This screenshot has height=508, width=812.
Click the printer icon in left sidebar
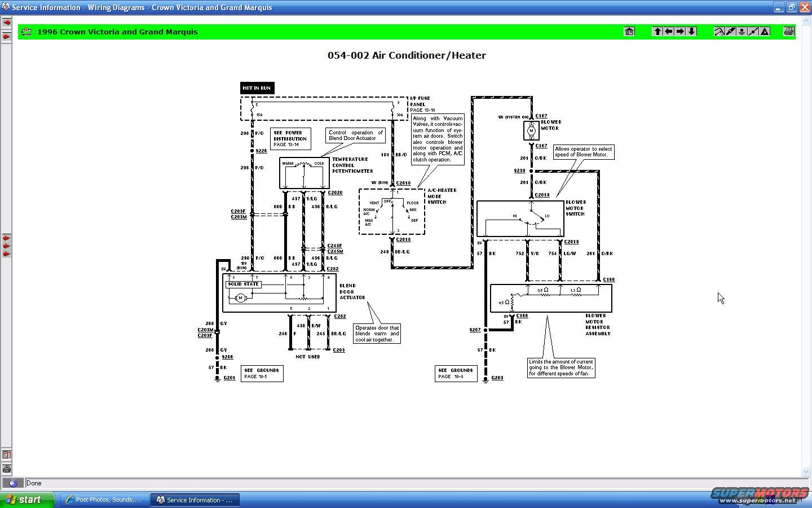pos(6,469)
